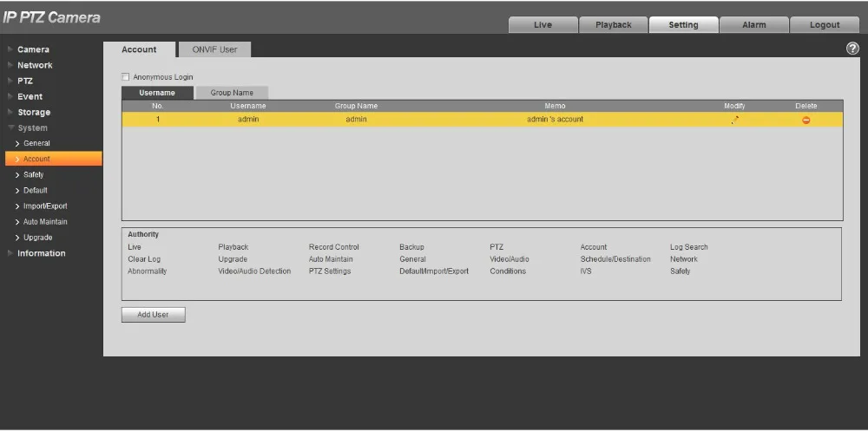This screenshot has width=868, height=431.
Task: Select the Setting top tab
Action: [684, 25]
